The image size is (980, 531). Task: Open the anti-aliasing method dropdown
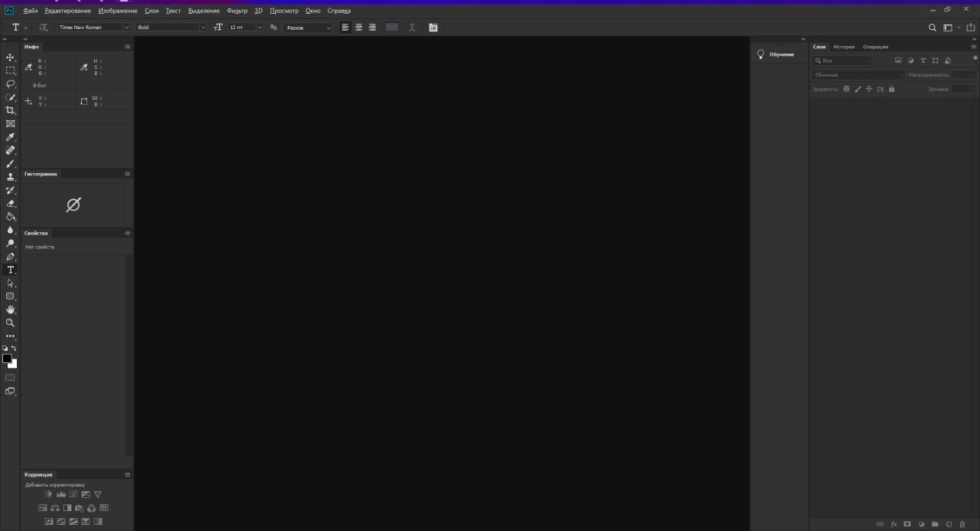coord(308,28)
